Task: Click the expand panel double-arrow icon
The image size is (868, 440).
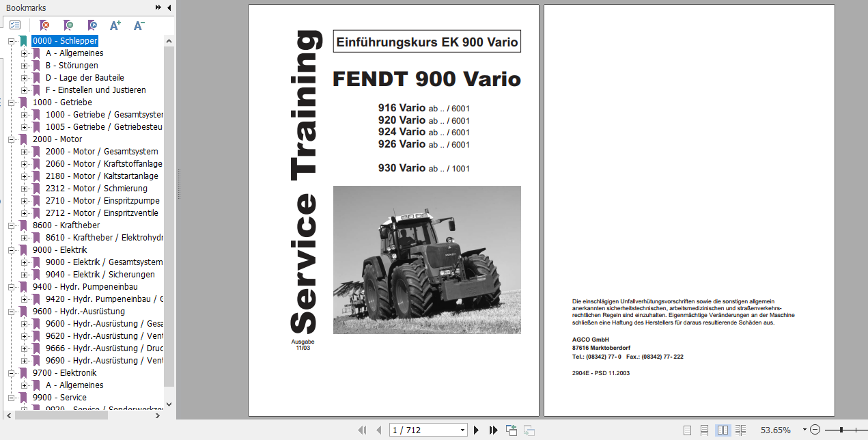Action: pos(158,8)
